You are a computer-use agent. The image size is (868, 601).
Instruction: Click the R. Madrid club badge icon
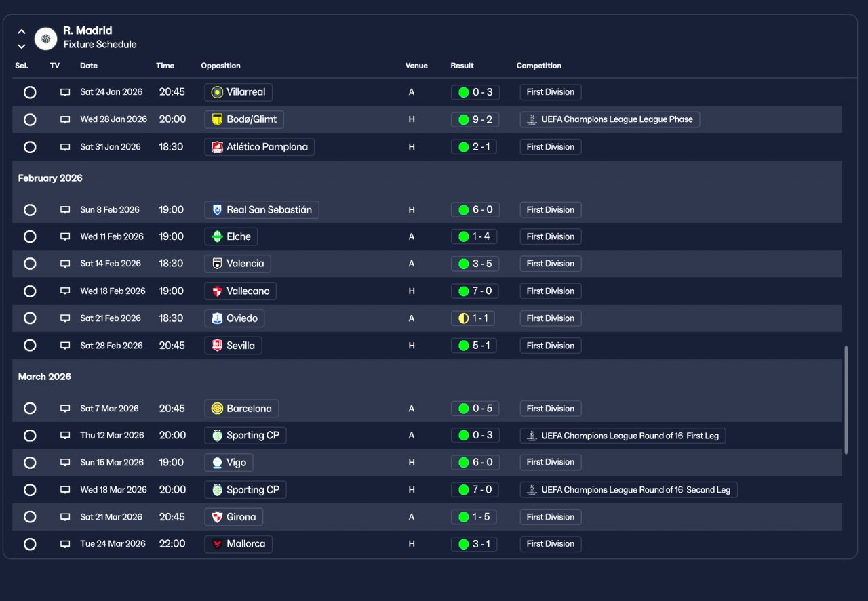coord(45,39)
